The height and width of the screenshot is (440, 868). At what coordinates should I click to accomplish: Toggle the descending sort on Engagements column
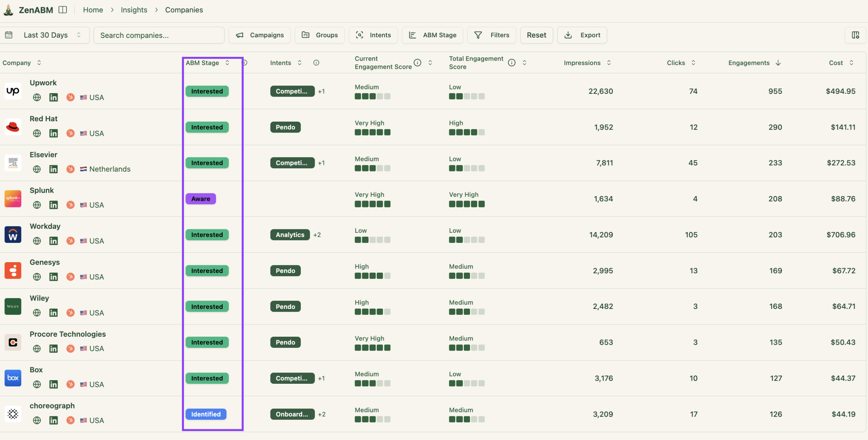click(x=777, y=63)
